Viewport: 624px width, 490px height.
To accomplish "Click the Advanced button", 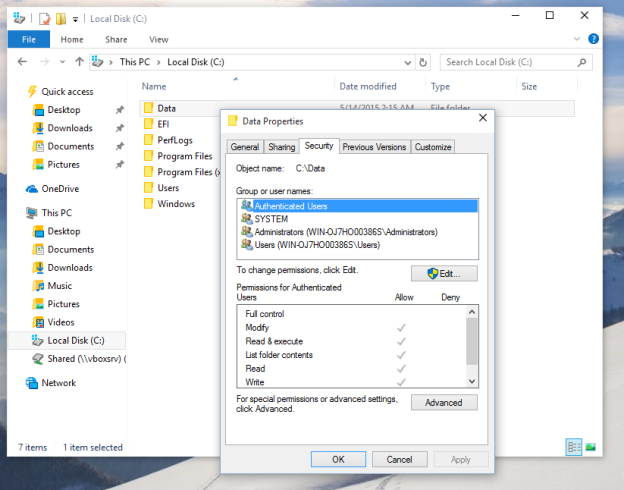I will (444, 402).
